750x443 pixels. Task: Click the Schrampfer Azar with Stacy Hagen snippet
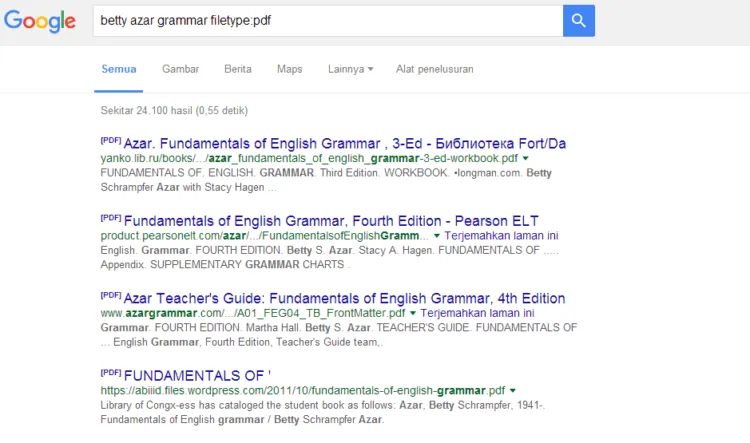tap(188, 187)
